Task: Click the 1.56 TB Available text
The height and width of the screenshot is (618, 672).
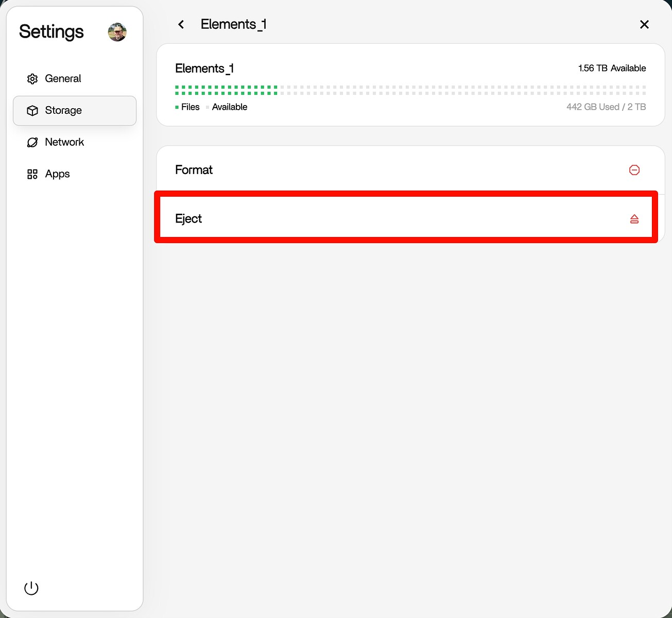Action: click(x=612, y=68)
